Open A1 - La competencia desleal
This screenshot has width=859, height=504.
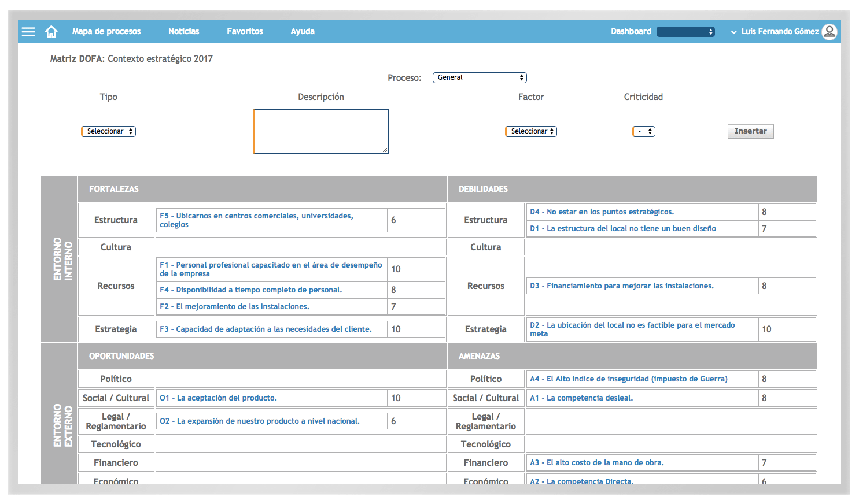click(x=581, y=398)
